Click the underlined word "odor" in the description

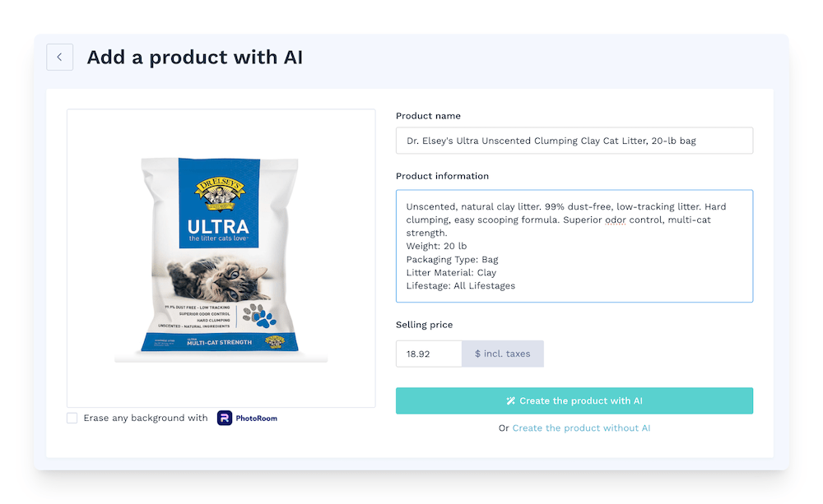615,220
